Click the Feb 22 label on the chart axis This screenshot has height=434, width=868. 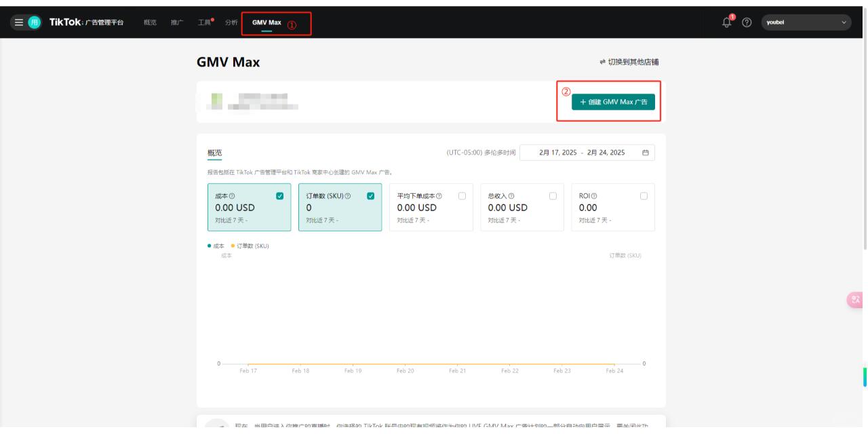510,371
